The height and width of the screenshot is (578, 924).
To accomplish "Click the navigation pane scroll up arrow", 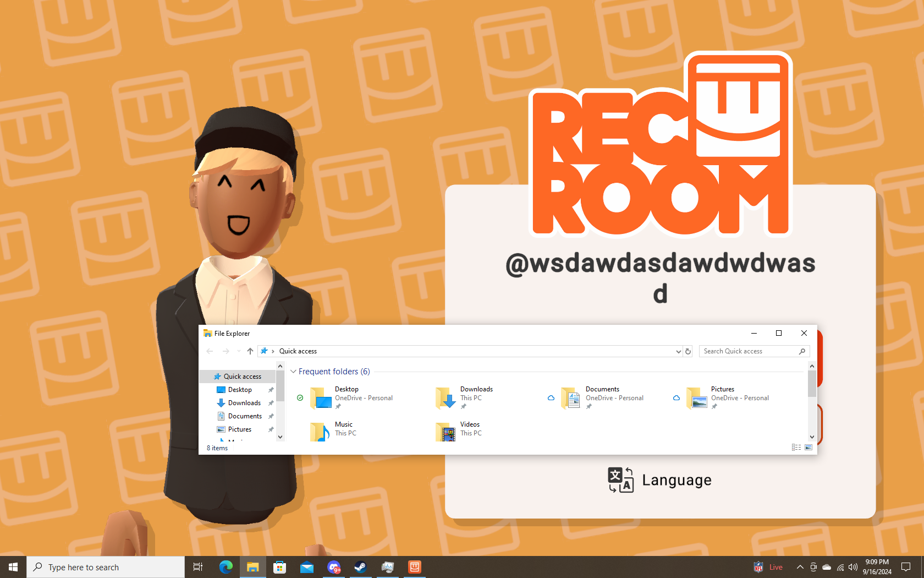I will [x=280, y=366].
